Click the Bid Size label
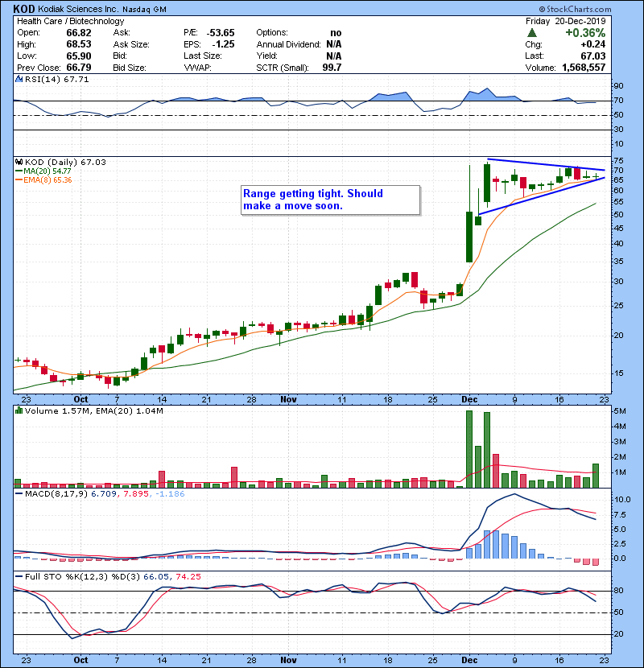The height and width of the screenshot is (668, 644). 130,68
